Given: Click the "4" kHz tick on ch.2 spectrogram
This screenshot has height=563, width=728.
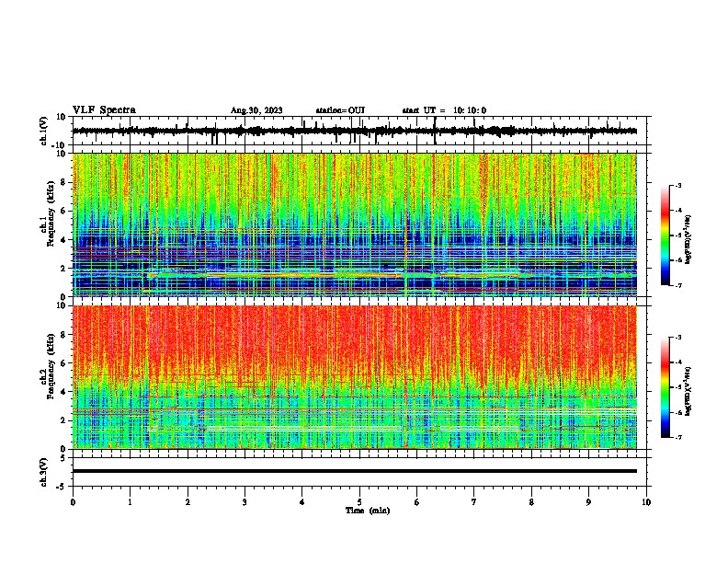Looking at the screenshot, I should (63, 392).
